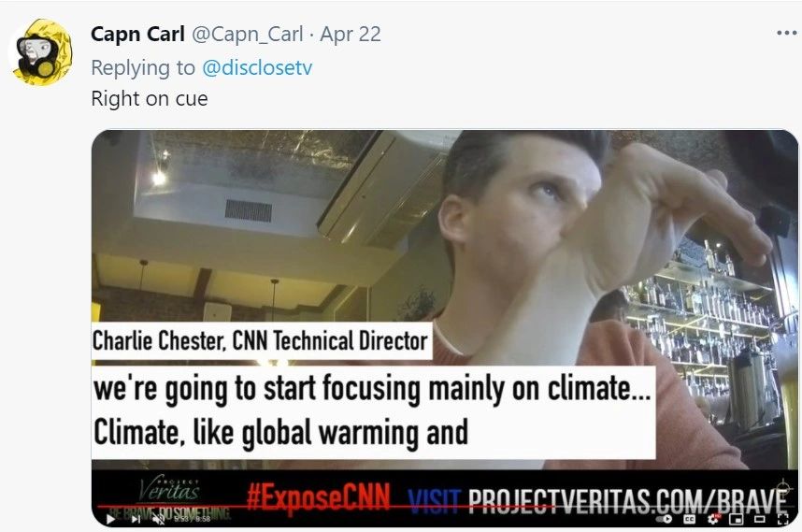The image size is (802, 532).
Task: Seek on the red video progress bar
Action: (440, 508)
